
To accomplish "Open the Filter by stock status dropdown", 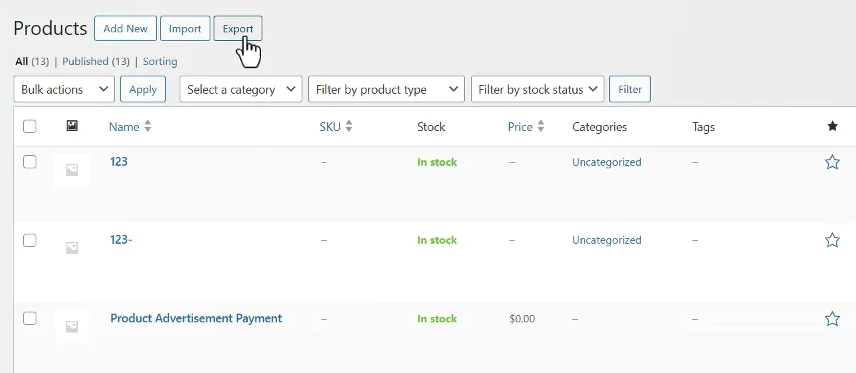I will 538,90.
